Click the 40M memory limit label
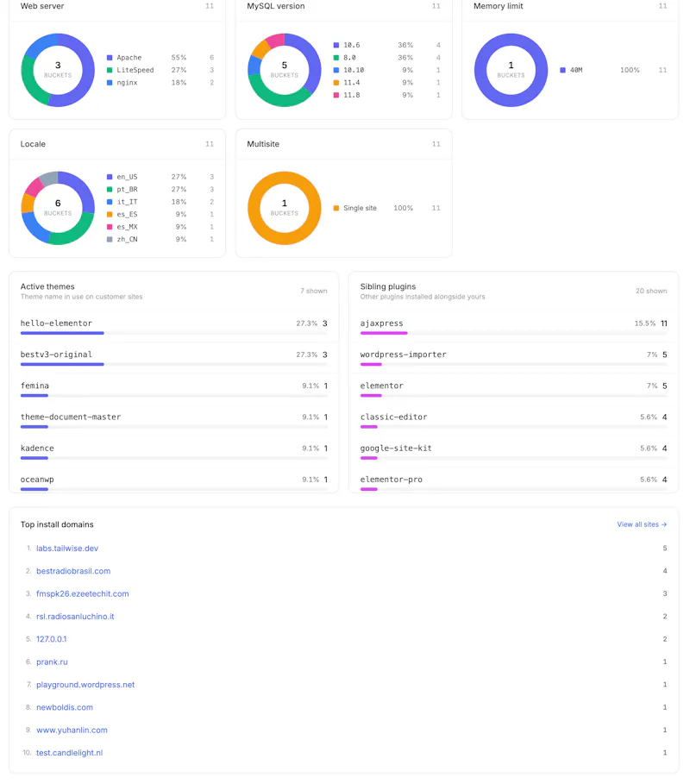Screen dimensions: 690x784 point(576,70)
